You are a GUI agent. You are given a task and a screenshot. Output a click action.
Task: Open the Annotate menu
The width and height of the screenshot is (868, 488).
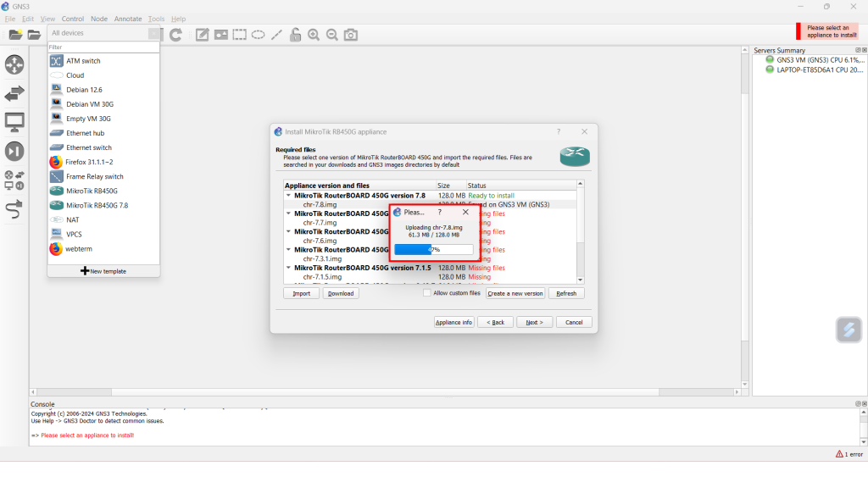click(x=128, y=19)
